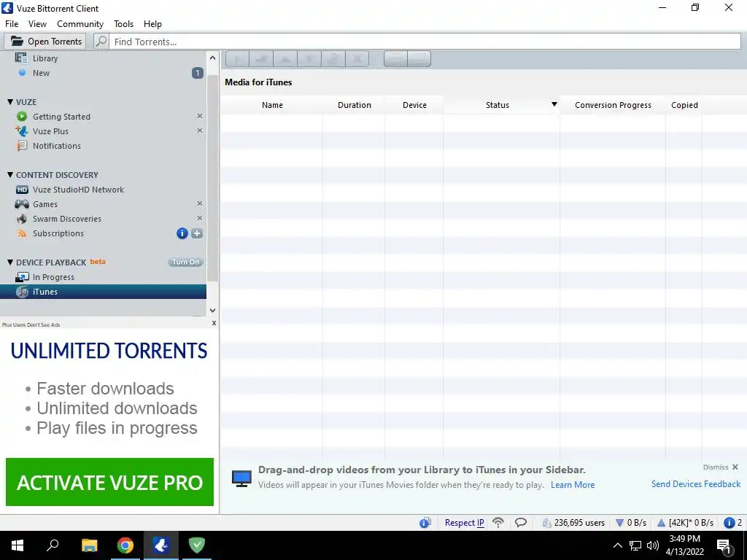Click the wifi signal status icon

click(x=498, y=523)
